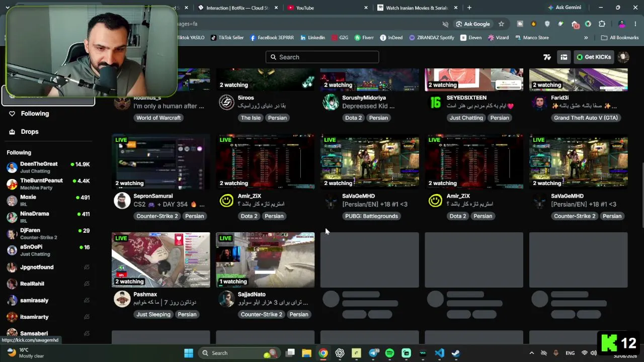The width and height of the screenshot is (644, 362).
Task: Click the shield extension icon in Chrome toolbar
Action: (x=547, y=24)
